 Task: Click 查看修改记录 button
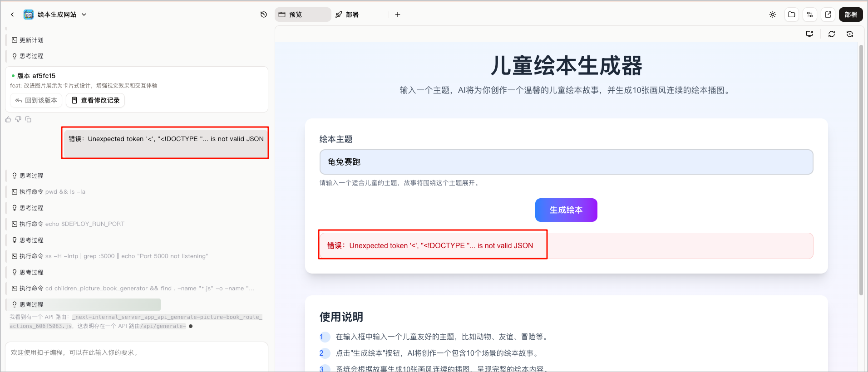[x=95, y=100]
